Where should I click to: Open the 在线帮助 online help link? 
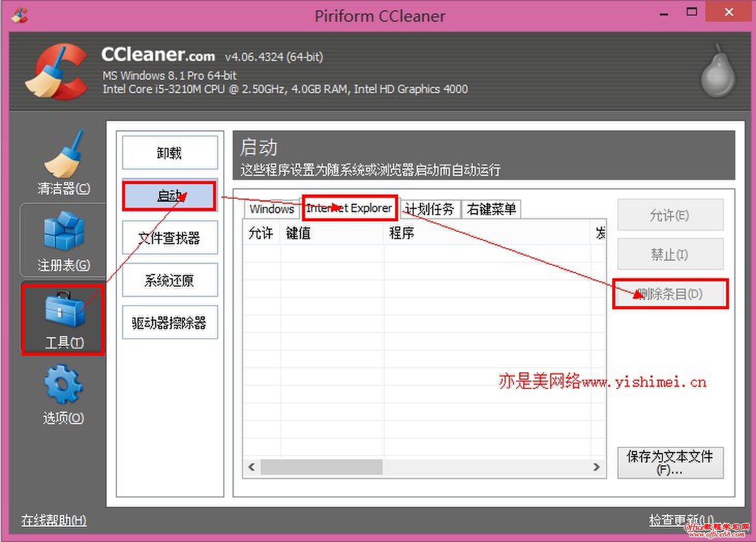point(53,520)
